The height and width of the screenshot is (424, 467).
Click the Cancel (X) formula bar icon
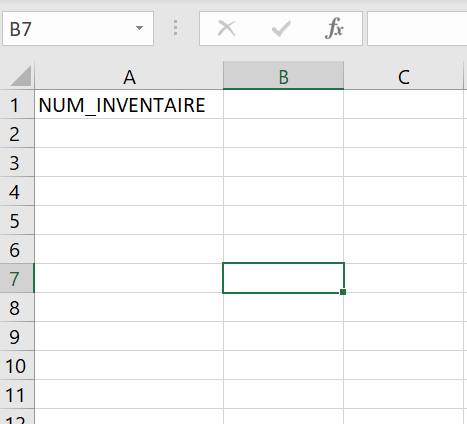point(226,28)
